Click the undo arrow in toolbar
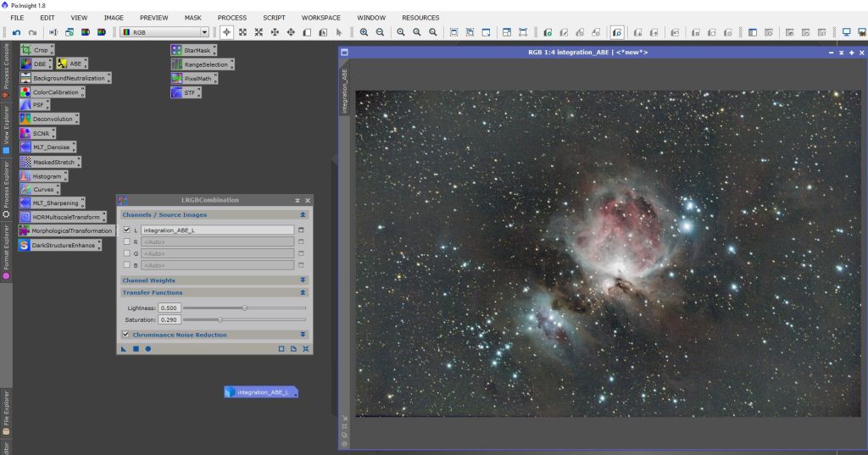The height and width of the screenshot is (455, 868). [x=16, y=32]
